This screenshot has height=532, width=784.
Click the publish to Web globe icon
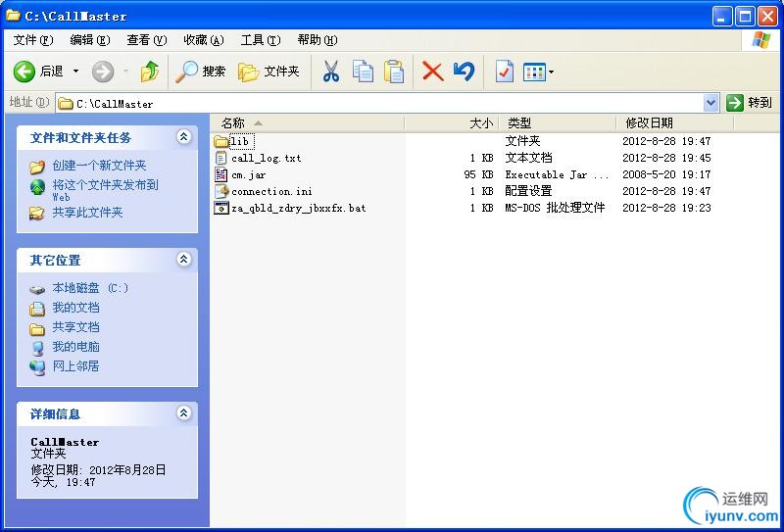37,187
